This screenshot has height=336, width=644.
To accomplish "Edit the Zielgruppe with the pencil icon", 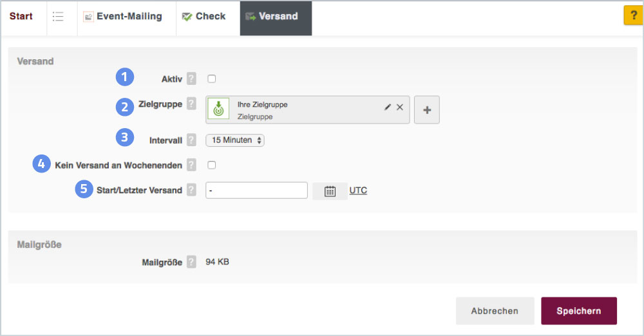I will [388, 107].
